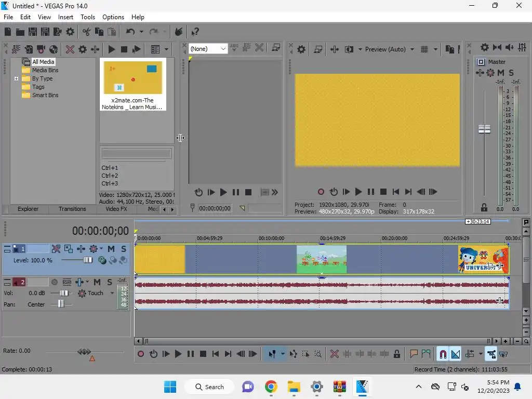Open Project Media Views dropdown arrow

point(166,49)
